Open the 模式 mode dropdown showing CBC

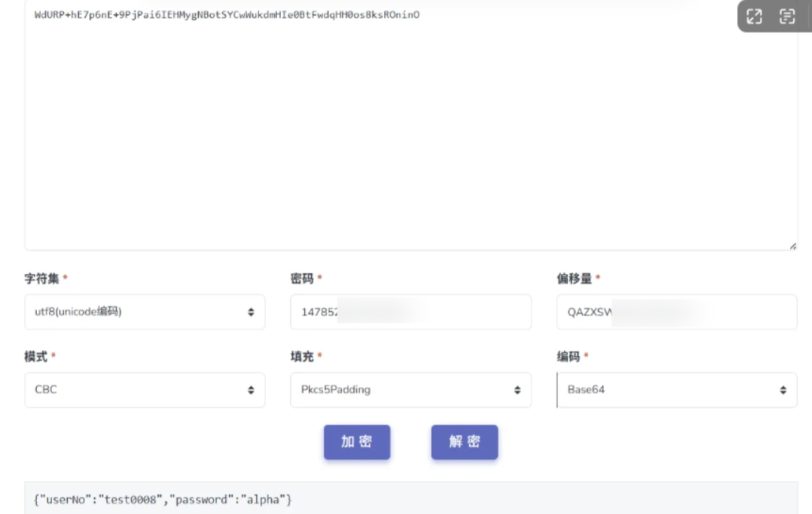pos(145,390)
